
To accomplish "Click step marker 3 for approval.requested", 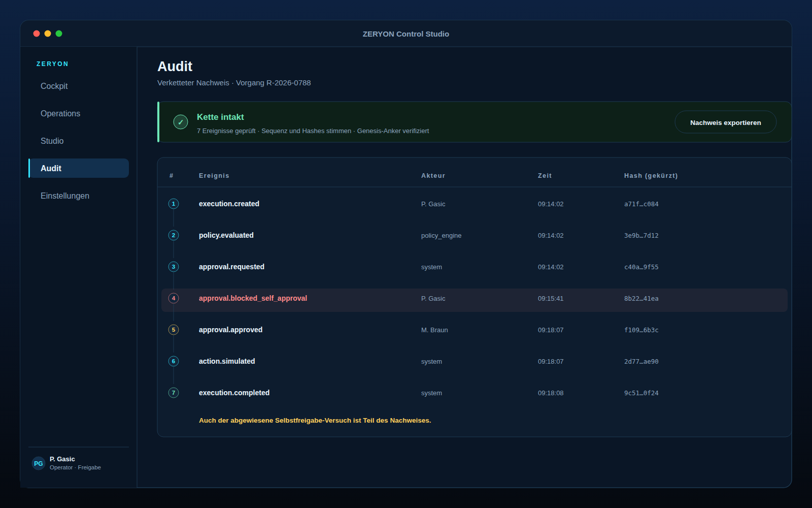I will click(x=174, y=267).
